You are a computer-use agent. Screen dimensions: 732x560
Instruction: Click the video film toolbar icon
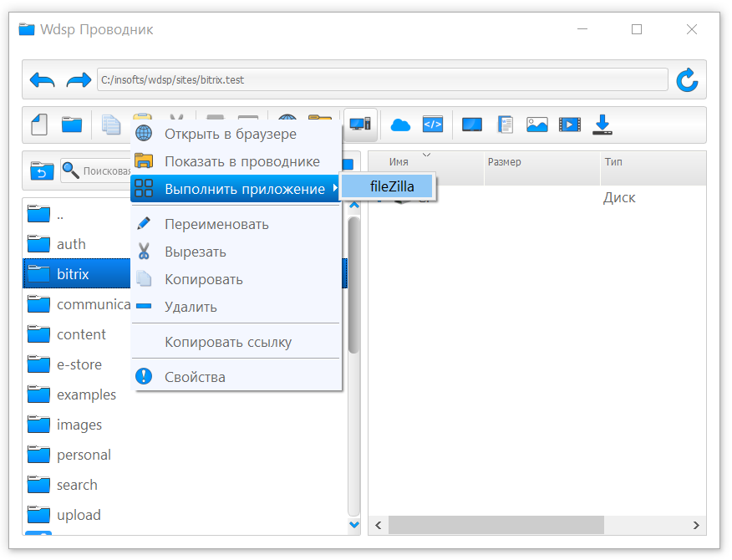[570, 125]
